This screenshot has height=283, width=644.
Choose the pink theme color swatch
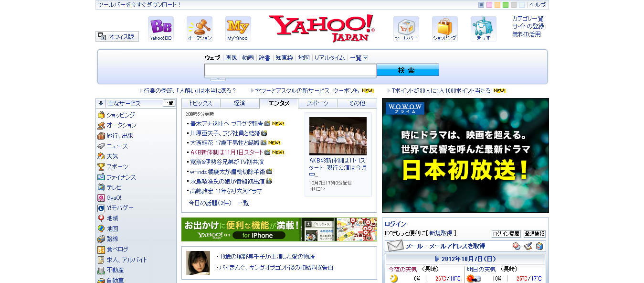[x=489, y=5]
